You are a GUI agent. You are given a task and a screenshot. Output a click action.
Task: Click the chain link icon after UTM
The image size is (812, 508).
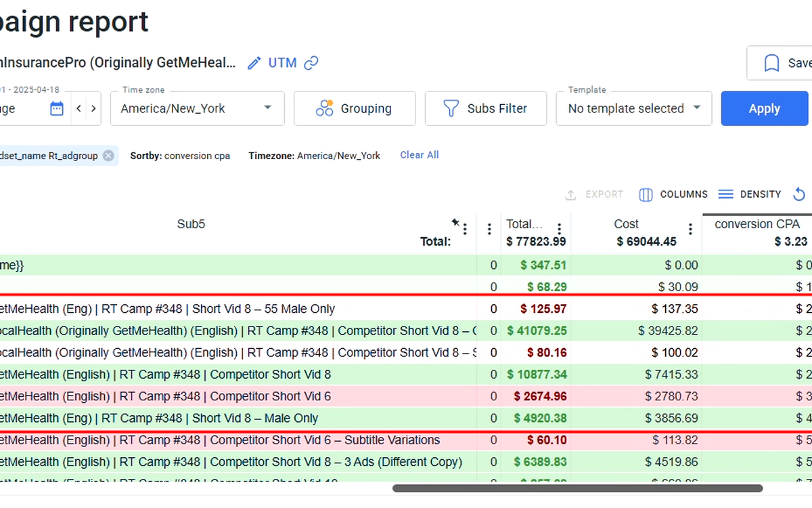coord(311,63)
